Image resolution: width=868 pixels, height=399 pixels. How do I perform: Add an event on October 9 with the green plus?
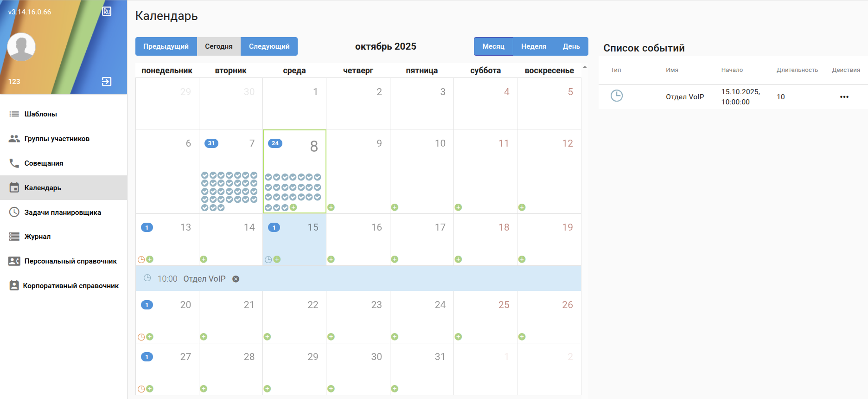point(331,207)
